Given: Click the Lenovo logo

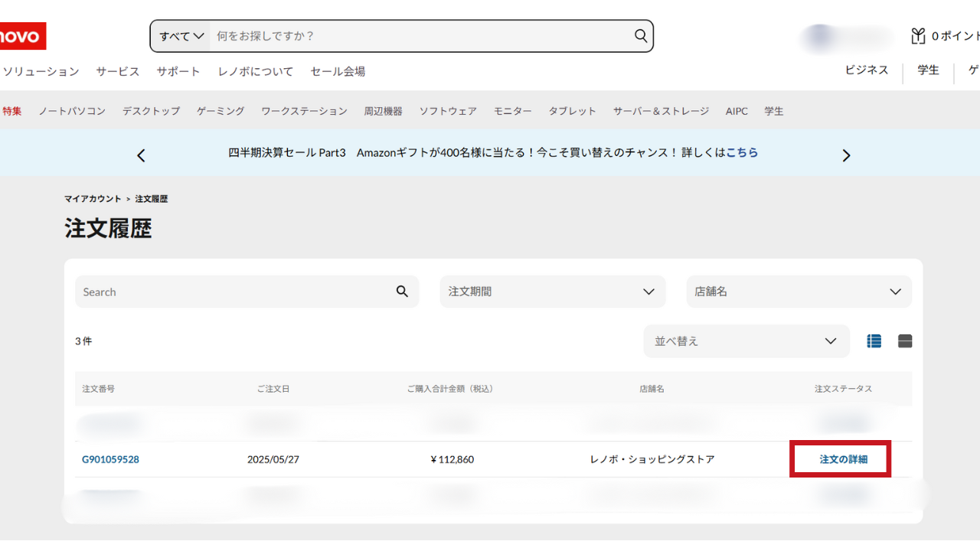Looking at the screenshot, I should coord(21,36).
